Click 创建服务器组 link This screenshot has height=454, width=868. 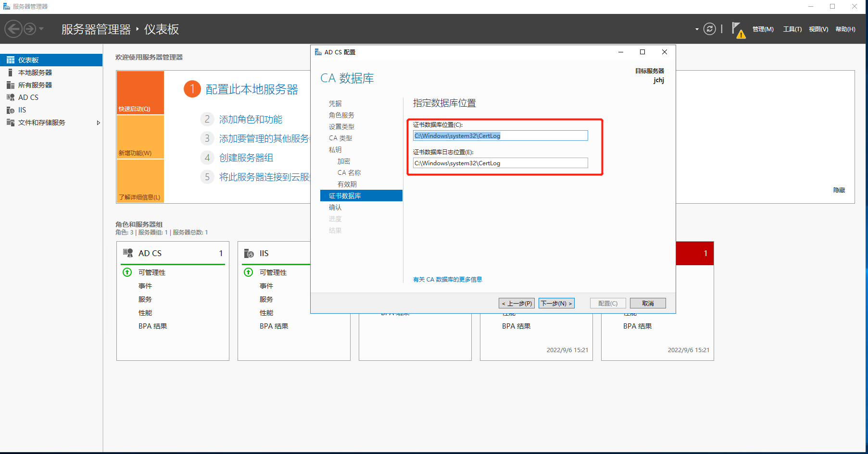tap(246, 158)
